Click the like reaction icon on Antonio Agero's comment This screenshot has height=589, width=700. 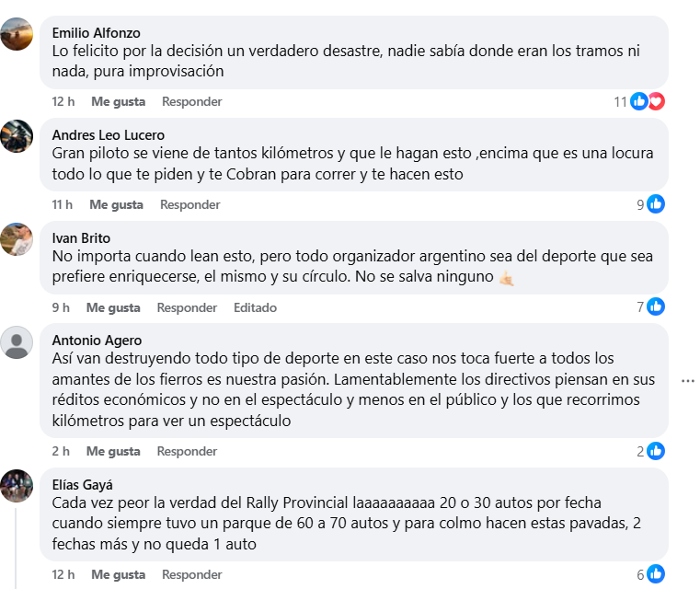pyautogui.click(x=655, y=451)
